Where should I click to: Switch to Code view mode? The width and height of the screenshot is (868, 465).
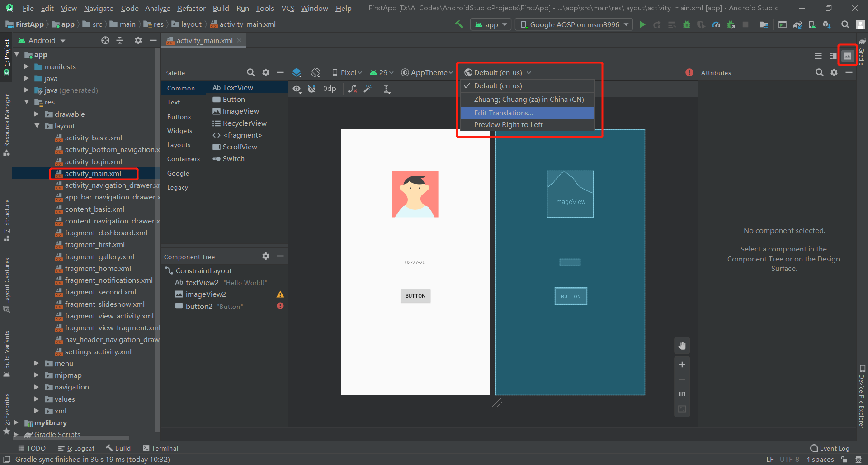coord(818,56)
